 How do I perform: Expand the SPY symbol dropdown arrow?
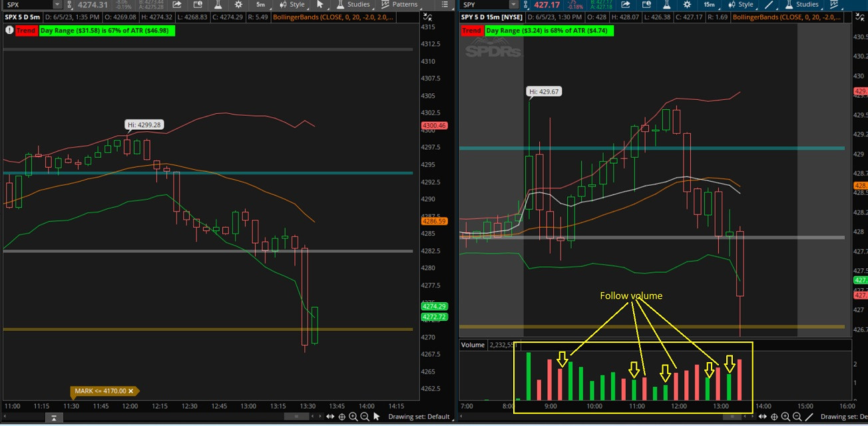click(513, 5)
